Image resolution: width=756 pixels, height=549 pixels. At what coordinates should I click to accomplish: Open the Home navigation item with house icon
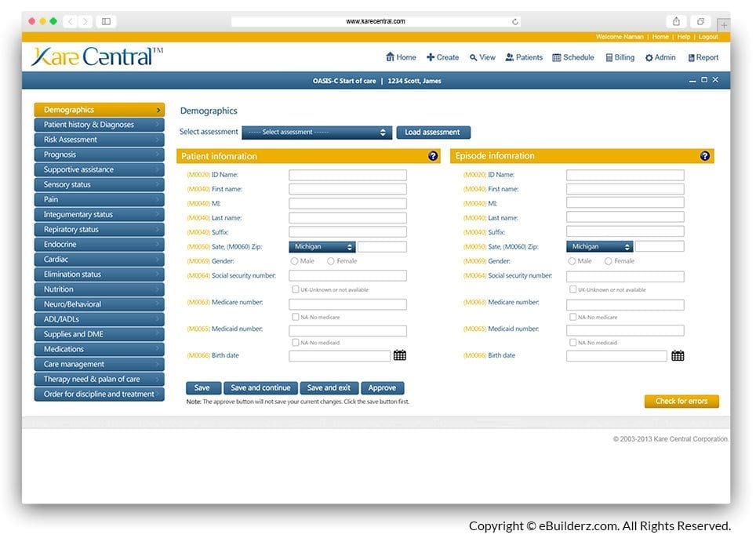click(x=401, y=57)
